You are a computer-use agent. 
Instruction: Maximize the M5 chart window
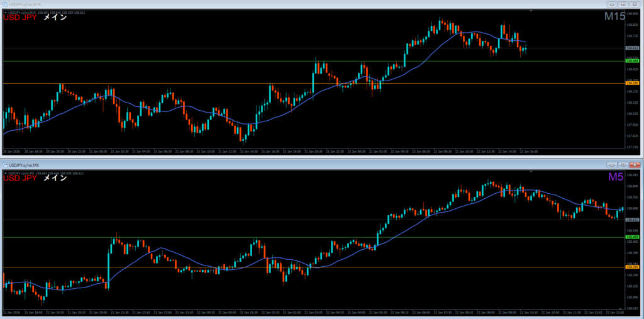click(623, 164)
